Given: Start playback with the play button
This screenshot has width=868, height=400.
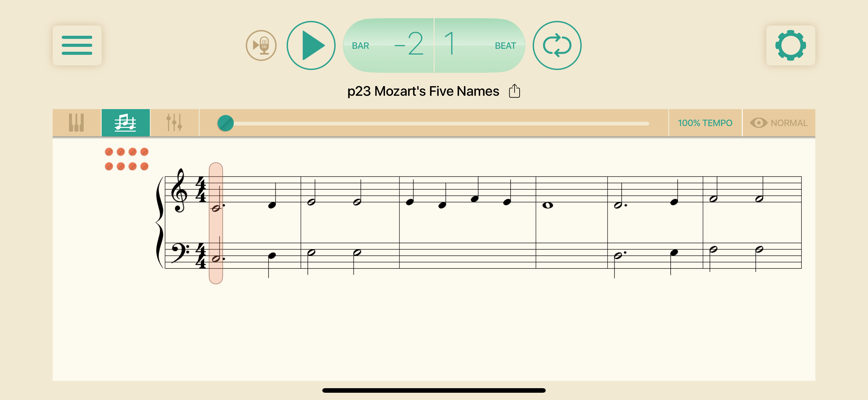Looking at the screenshot, I should (x=311, y=45).
